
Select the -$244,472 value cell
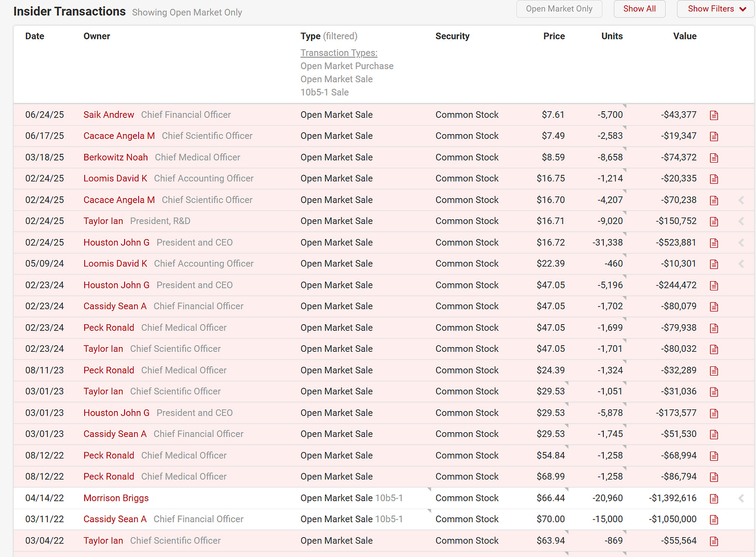pyautogui.click(x=677, y=285)
